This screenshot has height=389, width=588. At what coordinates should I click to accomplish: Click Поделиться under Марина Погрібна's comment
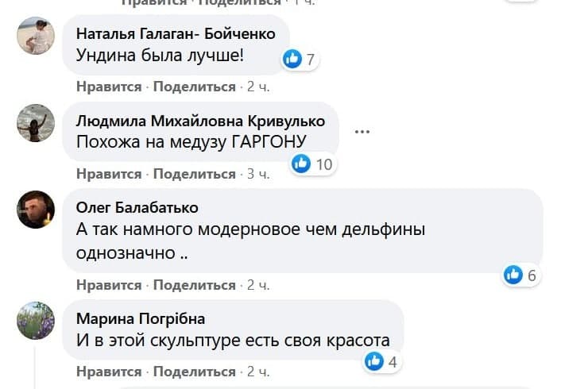pos(195,372)
